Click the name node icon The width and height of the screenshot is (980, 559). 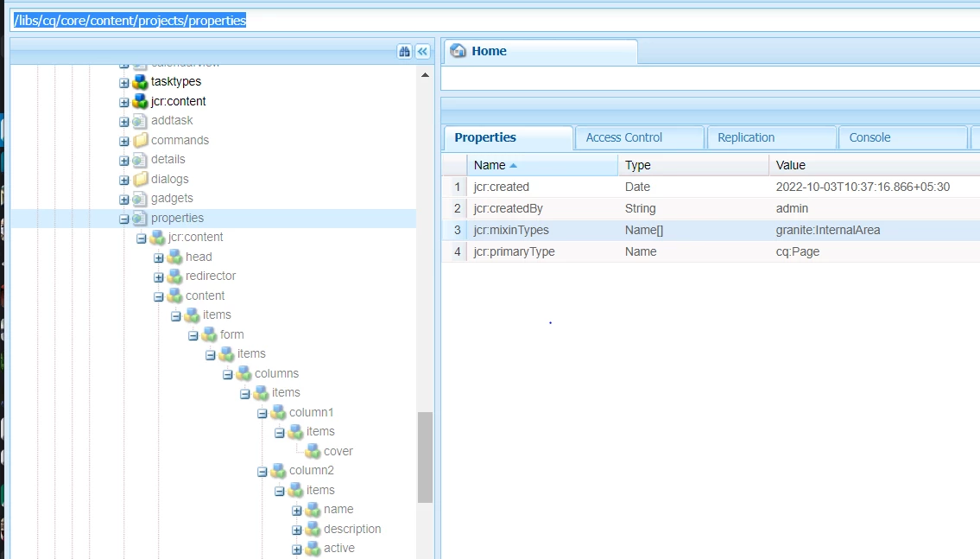(313, 510)
